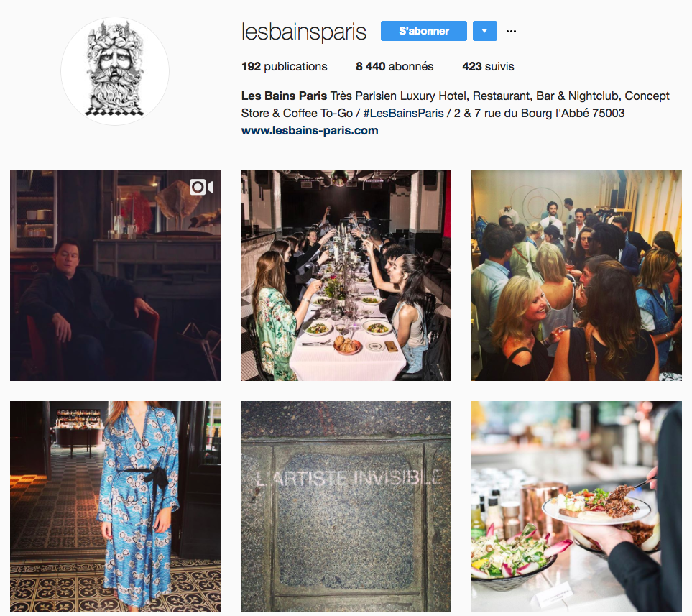Click the rue du Bourg l'Abbé address text

pos(540,114)
